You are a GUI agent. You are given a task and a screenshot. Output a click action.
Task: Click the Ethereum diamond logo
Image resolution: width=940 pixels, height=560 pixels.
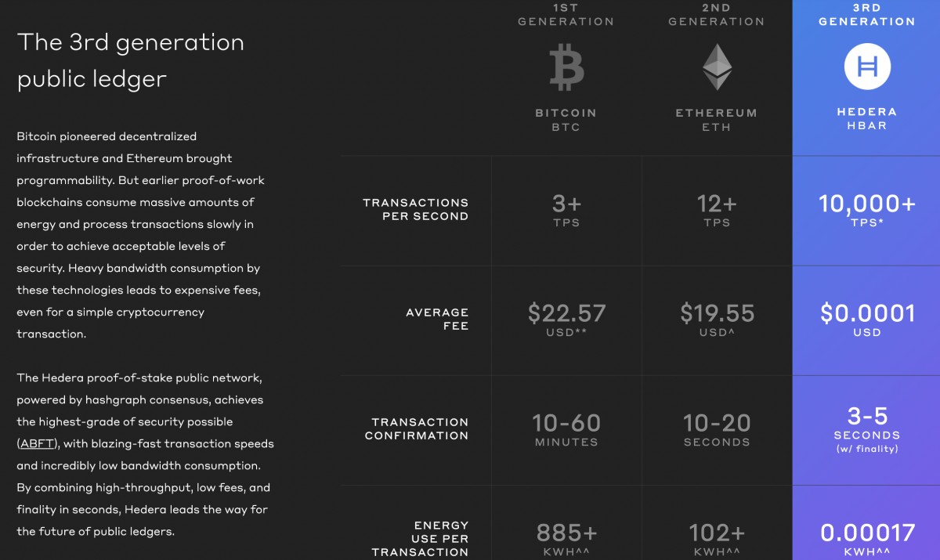coord(716,67)
